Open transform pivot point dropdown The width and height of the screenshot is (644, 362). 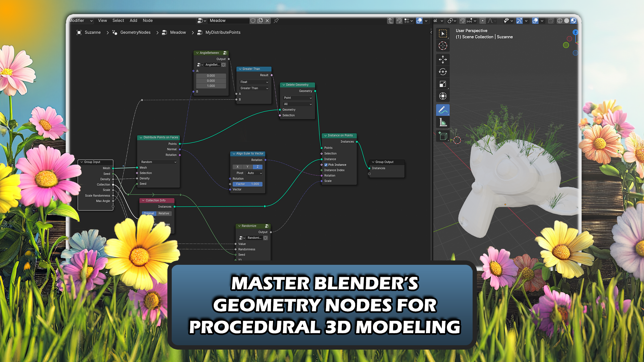(x=452, y=21)
